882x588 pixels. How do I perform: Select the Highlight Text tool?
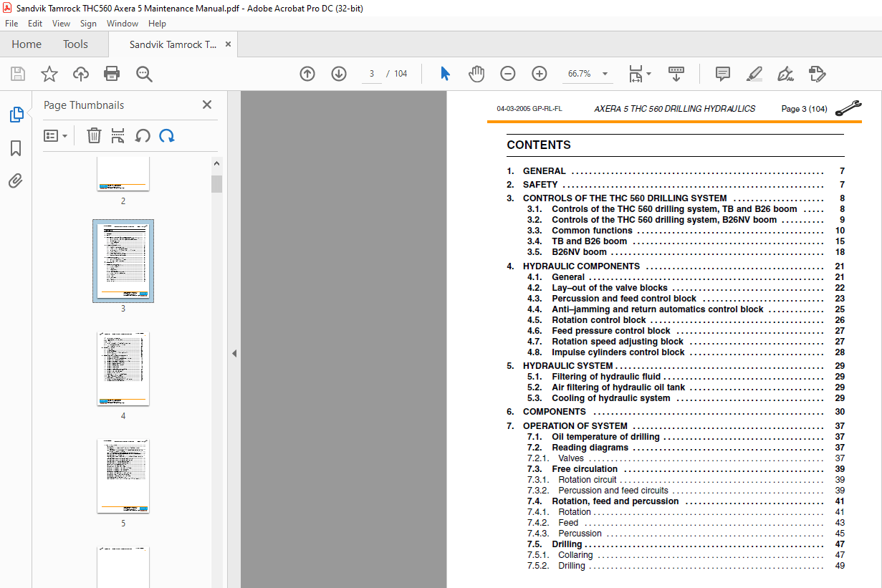[x=754, y=73]
